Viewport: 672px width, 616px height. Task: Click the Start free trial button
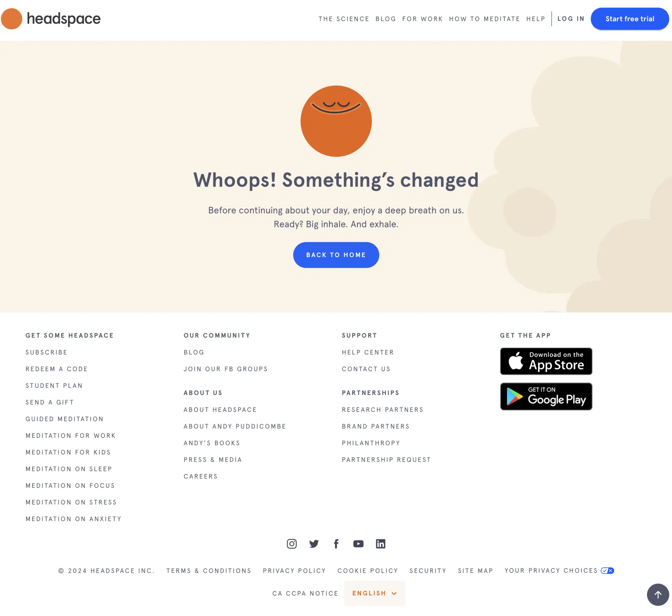[630, 19]
